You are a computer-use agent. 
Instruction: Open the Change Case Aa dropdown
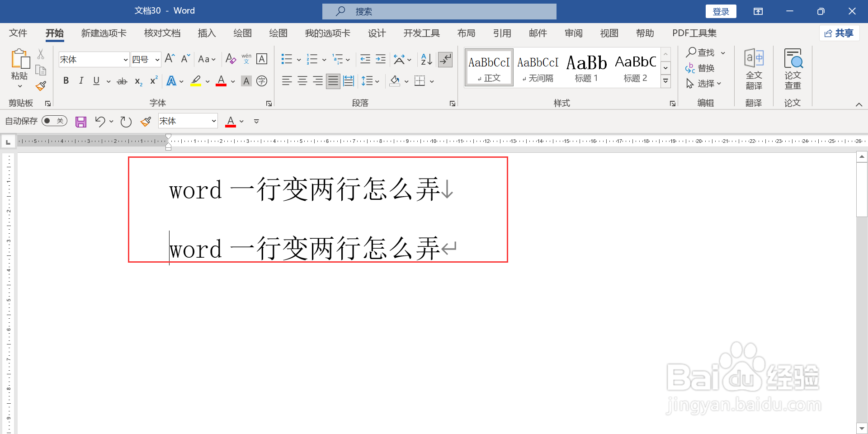[207, 59]
